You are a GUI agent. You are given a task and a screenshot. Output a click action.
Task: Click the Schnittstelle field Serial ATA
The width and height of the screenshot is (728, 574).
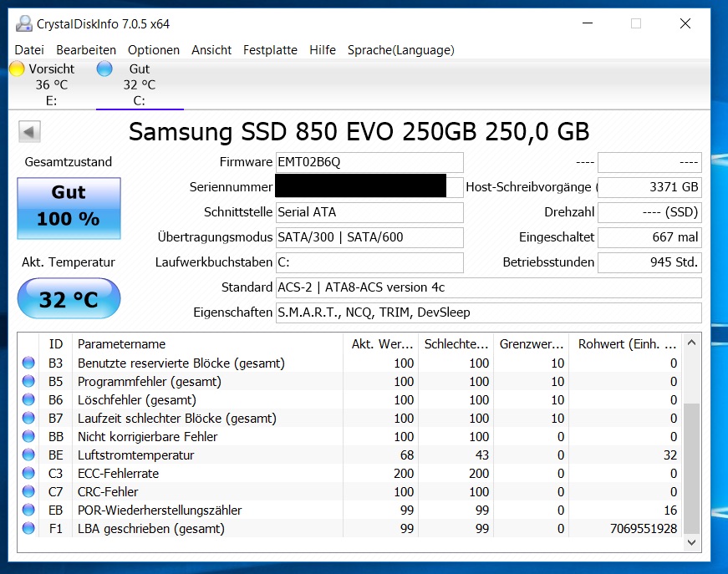[369, 212]
